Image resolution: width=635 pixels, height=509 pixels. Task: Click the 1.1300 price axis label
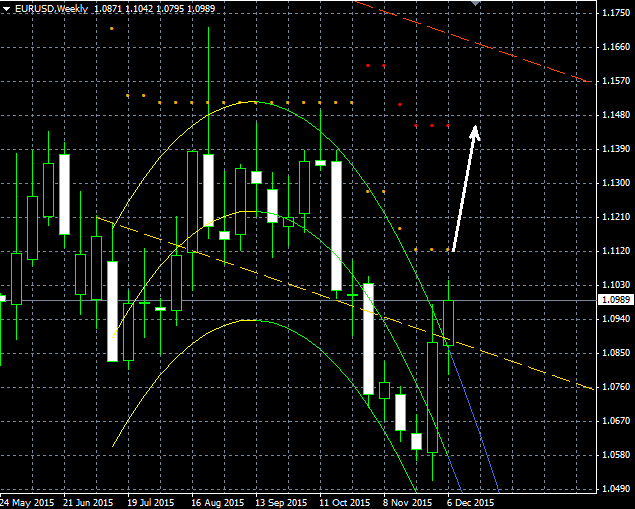616,183
